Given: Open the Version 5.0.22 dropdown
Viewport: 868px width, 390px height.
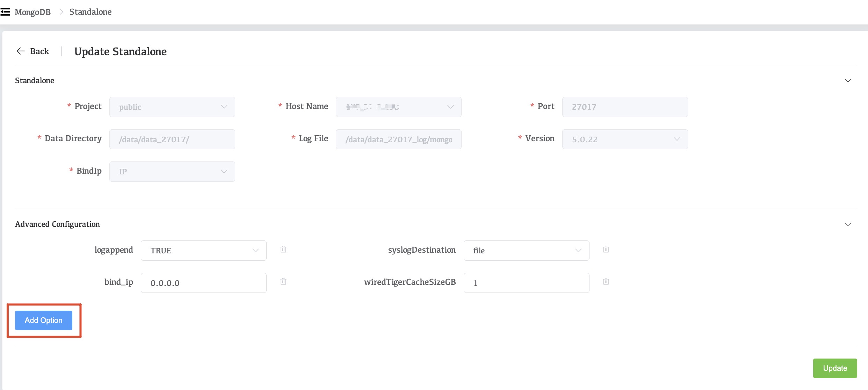Looking at the screenshot, I should coord(625,139).
